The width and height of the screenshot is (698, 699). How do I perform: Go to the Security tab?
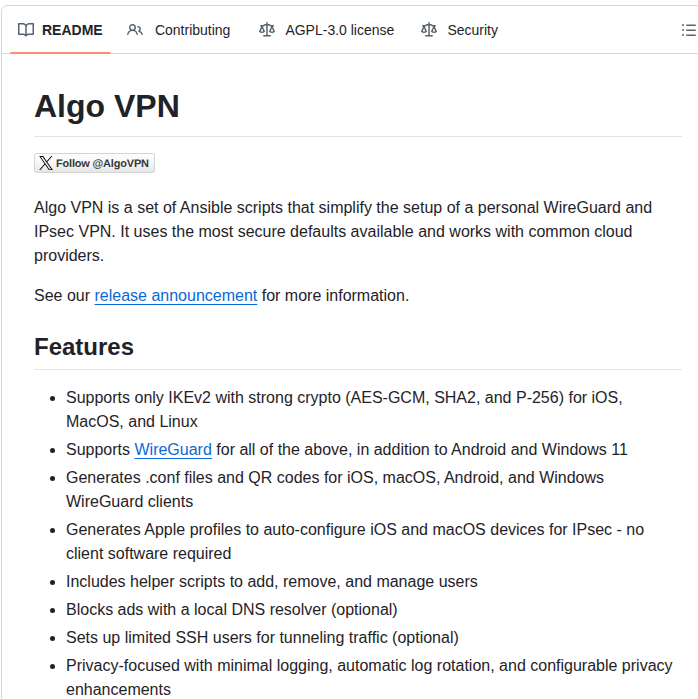point(471,30)
